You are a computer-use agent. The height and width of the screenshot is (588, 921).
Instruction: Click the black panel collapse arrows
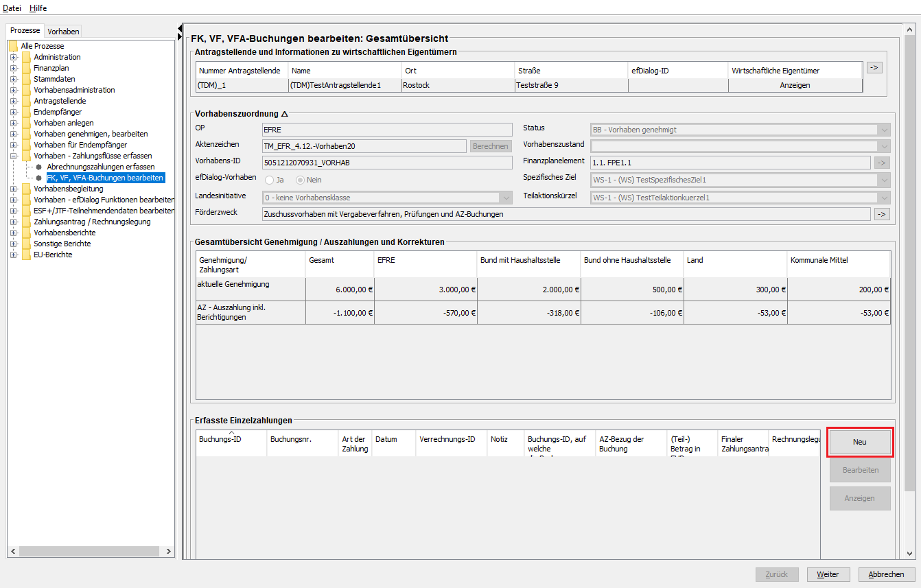[180, 32]
